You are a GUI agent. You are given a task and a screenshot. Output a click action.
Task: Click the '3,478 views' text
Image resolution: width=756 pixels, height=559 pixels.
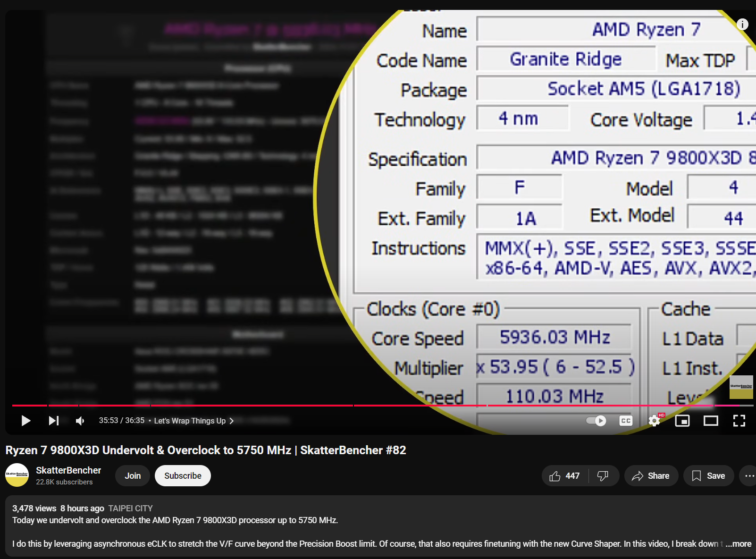(x=34, y=508)
